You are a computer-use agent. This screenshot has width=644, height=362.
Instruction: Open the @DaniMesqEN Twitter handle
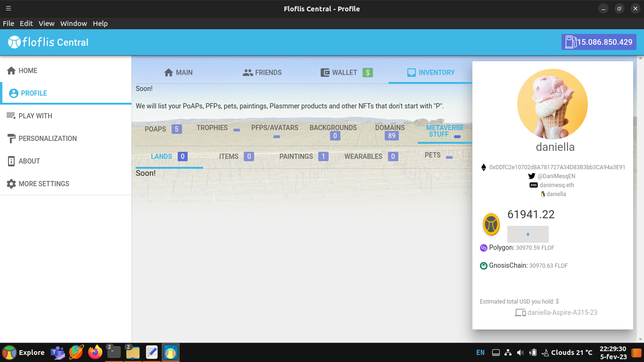point(556,176)
